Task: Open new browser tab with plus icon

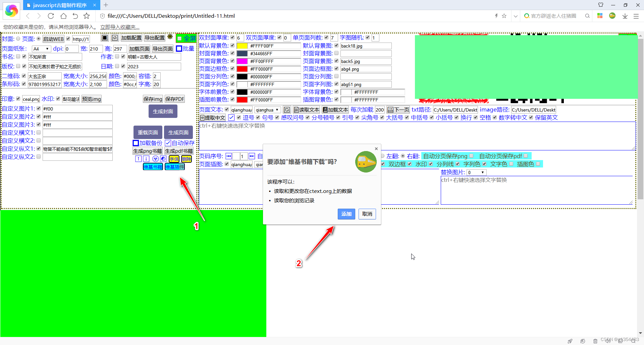Action: click(x=106, y=5)
